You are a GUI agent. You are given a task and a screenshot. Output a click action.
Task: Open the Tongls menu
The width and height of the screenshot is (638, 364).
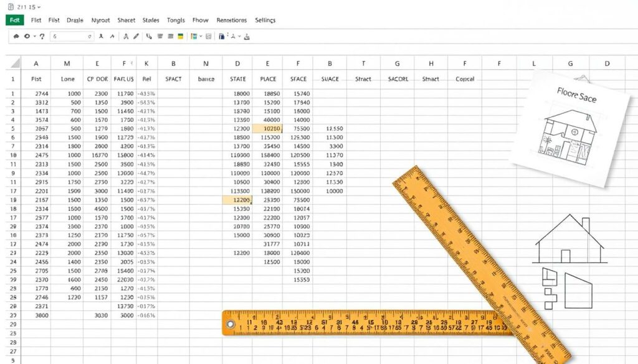[176, 20]
